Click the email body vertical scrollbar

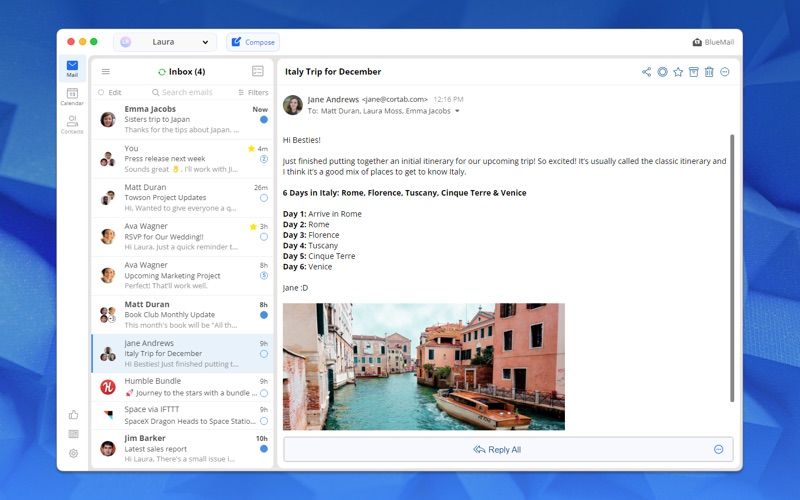pos(732,268)
